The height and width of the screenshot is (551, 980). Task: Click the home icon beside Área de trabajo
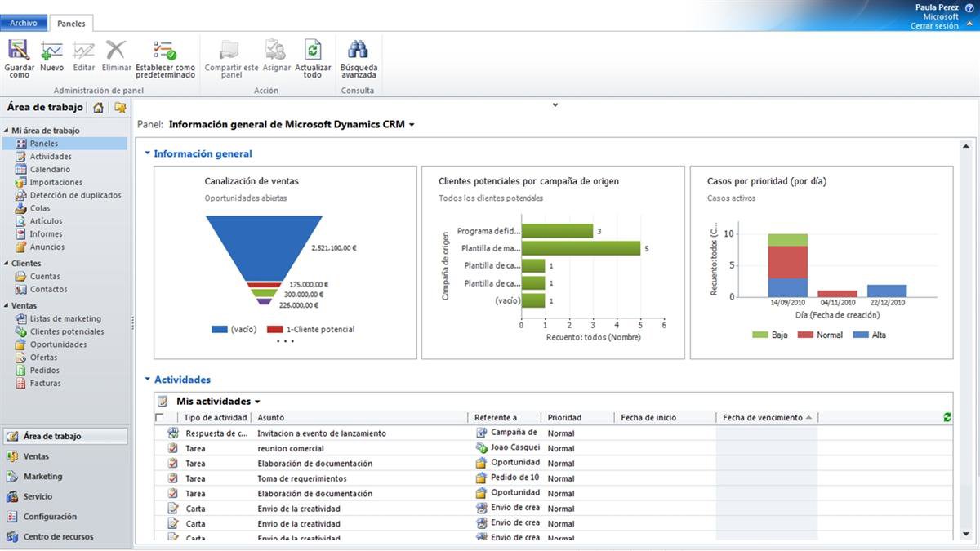pos(98,108)
